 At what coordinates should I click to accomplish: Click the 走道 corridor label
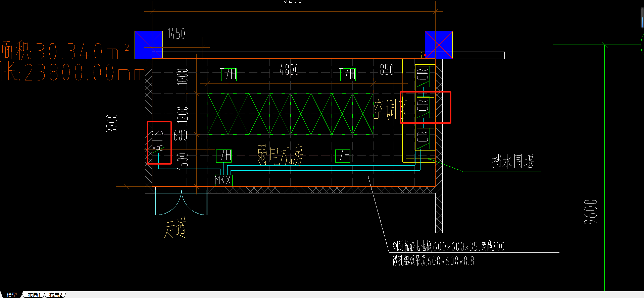coord(176,228)
